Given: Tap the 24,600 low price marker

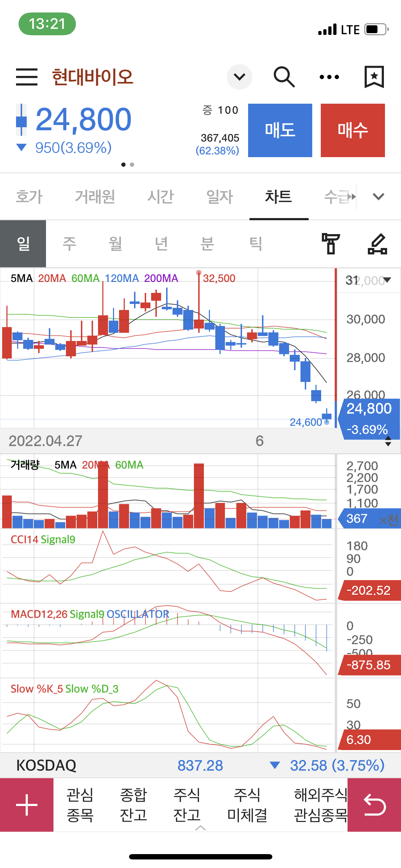Looking at the screenshot, I should [306, 422].
